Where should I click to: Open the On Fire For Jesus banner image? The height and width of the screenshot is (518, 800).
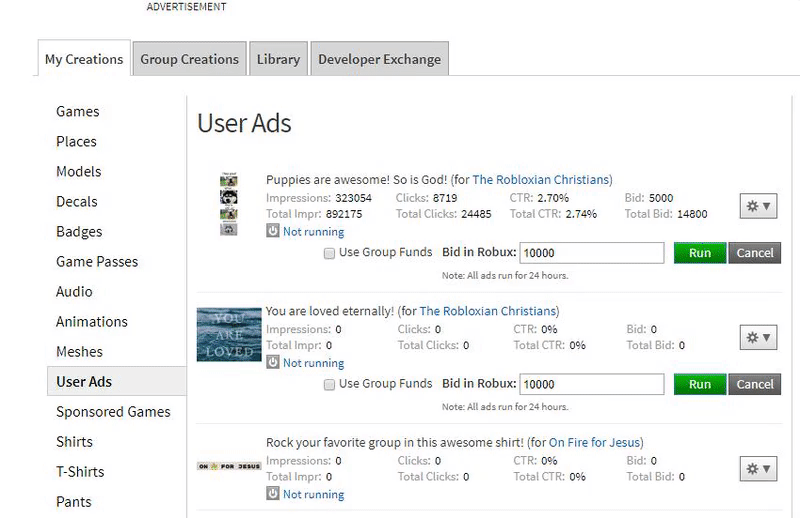click(x=228, y=466)
